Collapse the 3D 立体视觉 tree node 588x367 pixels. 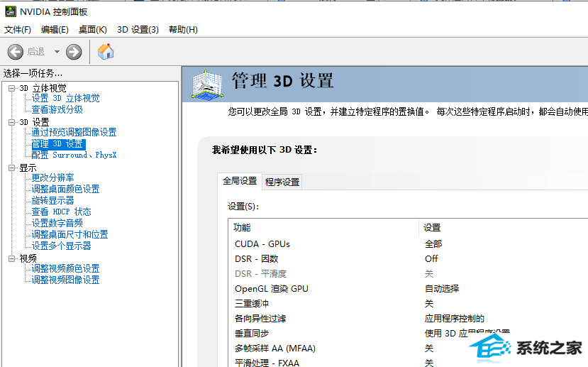[11, 88]
